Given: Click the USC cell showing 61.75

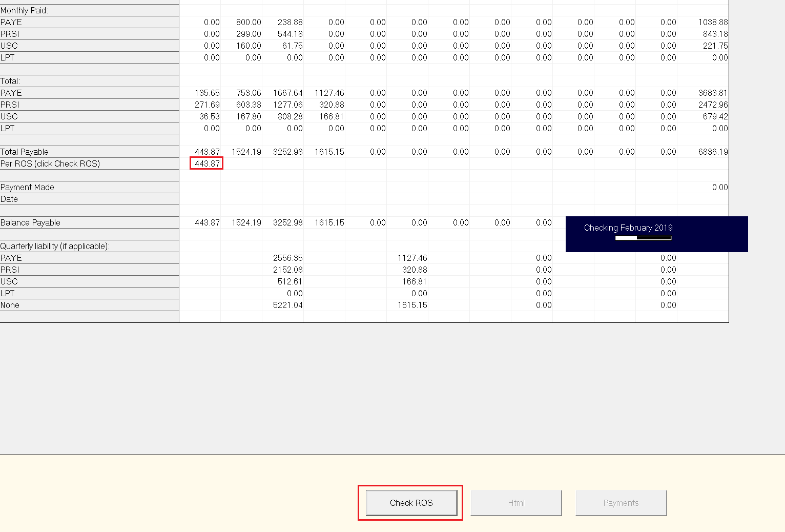Looking at the screenshot, I should pyautogui.click(x=292, y=46).
